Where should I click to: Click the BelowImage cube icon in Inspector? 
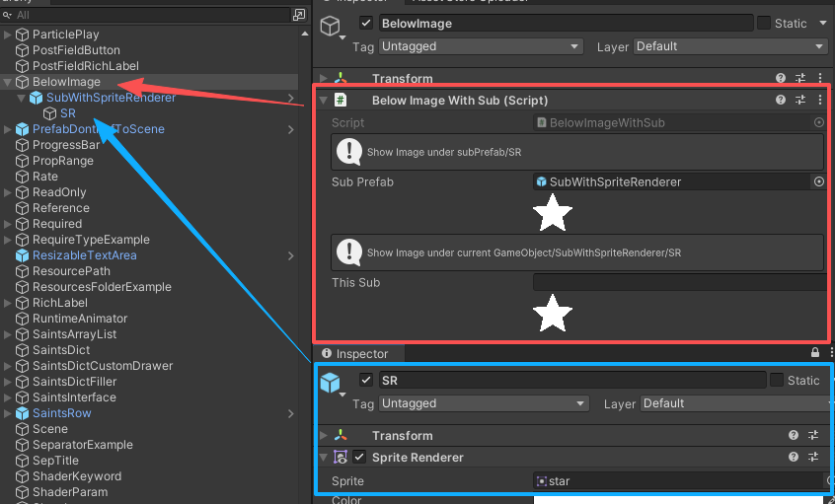click(331, 26)
